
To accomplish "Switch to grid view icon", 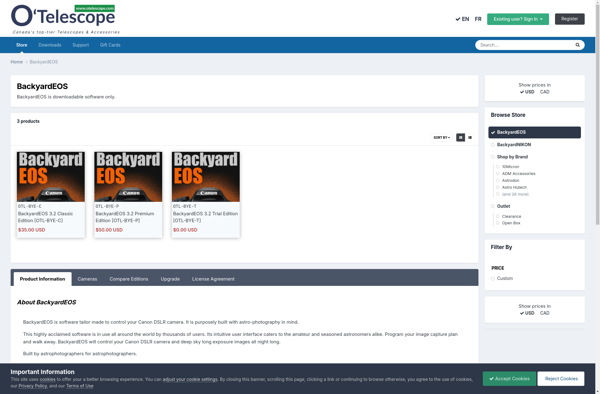I will tap(460, 137).
